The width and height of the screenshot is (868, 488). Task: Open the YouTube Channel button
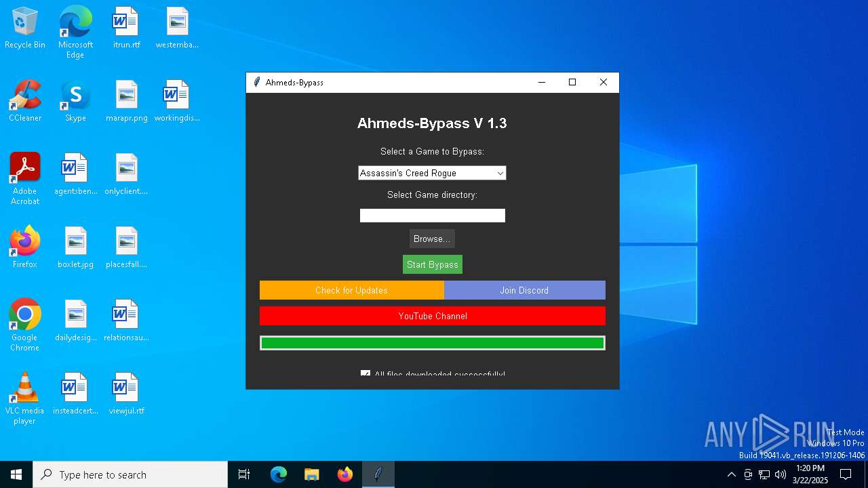click(433, 316)
